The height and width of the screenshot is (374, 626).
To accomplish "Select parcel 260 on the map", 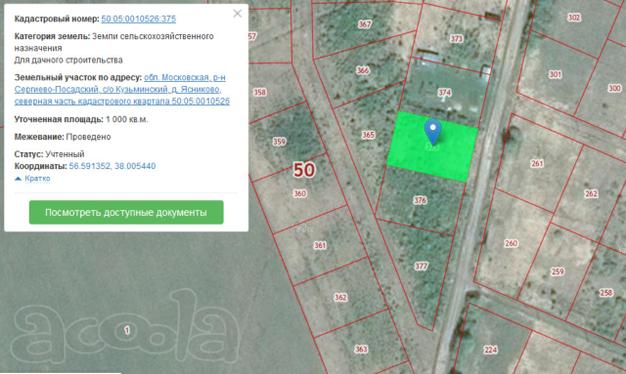I will click(x=511, y=243).
